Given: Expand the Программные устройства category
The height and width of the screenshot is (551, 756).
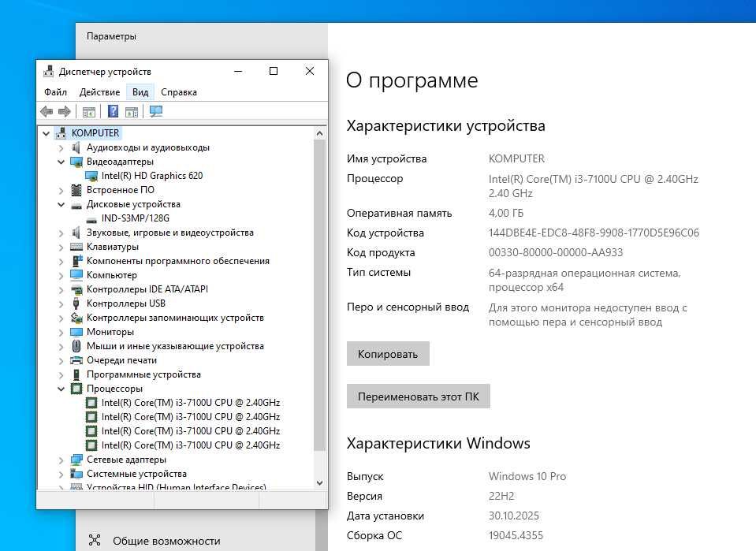Looking at the screenshot, I should tap(61, 375).
